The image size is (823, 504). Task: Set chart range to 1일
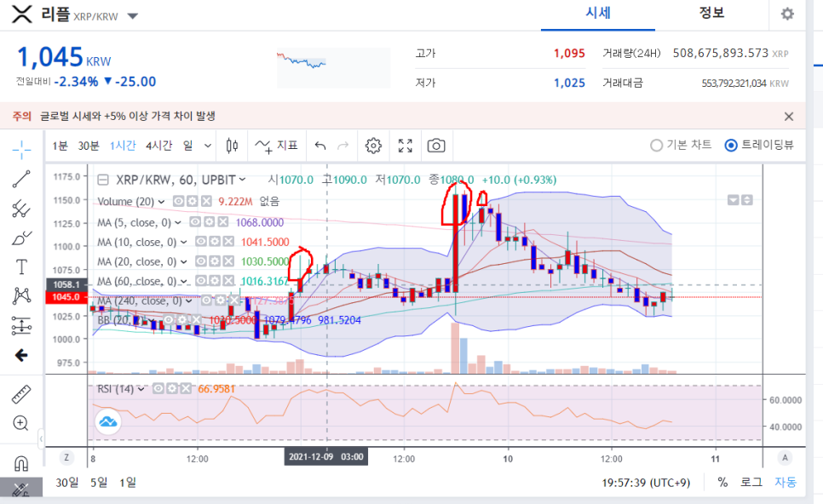pyautogui.click(x=128, y=482)
